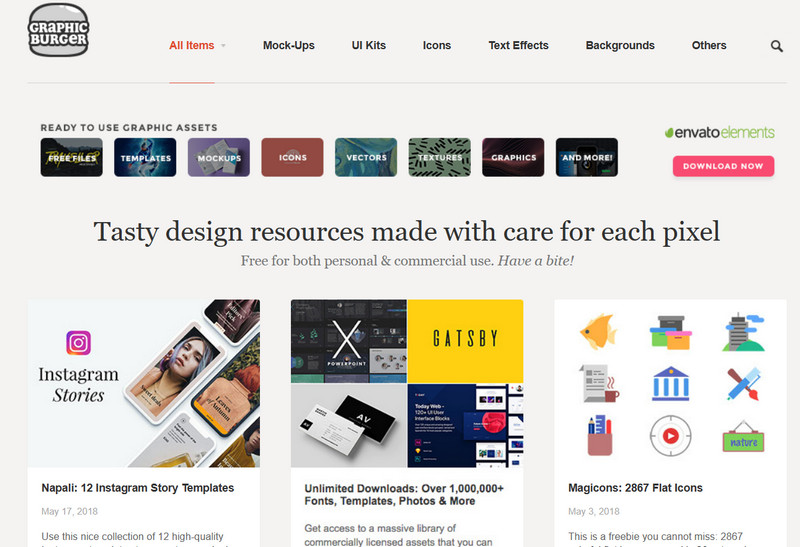This screenshot has width=800, height=547.
Task: Click the crossed pen and brush icon
Action: [x=743, y=383]
